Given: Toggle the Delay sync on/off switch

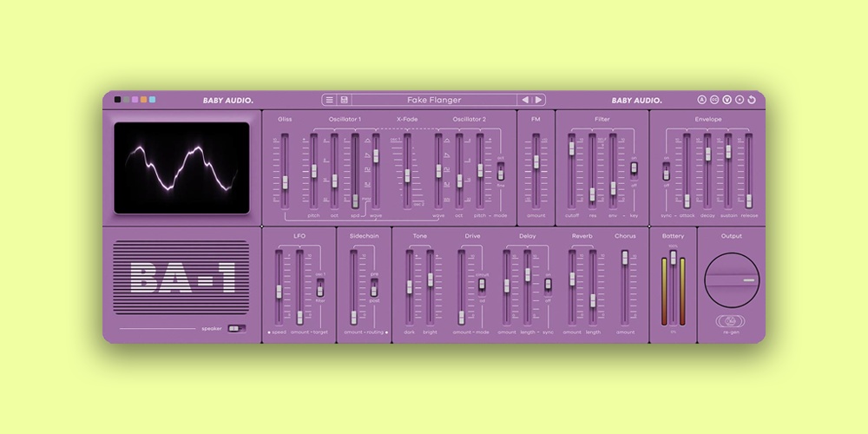Looking at the screenshot, I should click(548, 284).
